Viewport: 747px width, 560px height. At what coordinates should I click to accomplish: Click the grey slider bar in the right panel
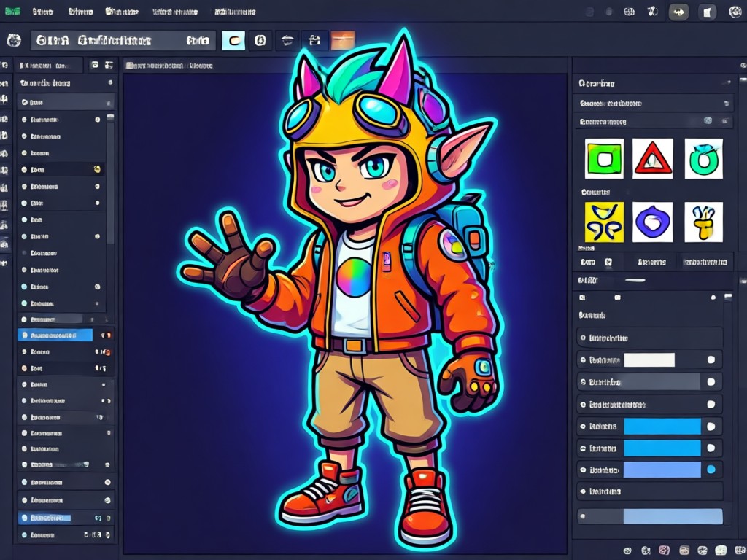pos(662,382)
